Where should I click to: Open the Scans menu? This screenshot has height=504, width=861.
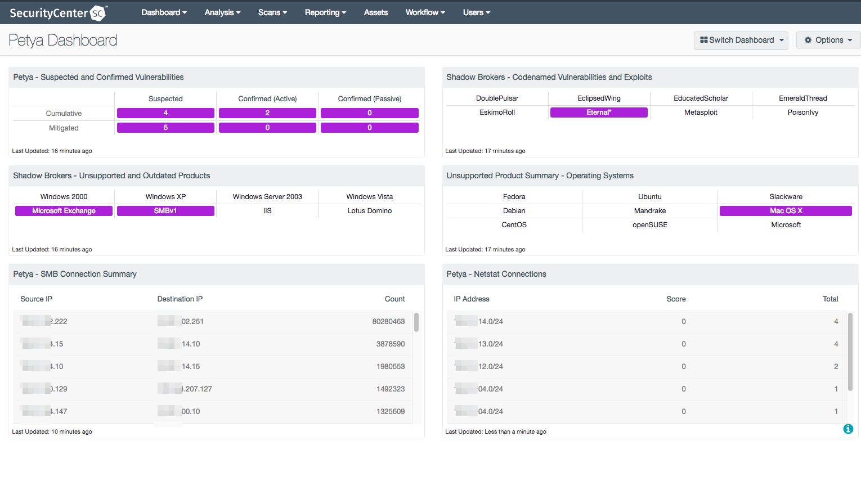pyautogui.click(x=272, y=12)
